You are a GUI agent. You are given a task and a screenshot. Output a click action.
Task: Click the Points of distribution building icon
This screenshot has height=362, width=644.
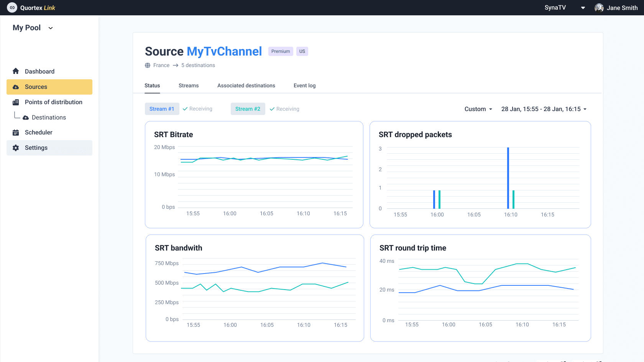click(x=16, y=102)
